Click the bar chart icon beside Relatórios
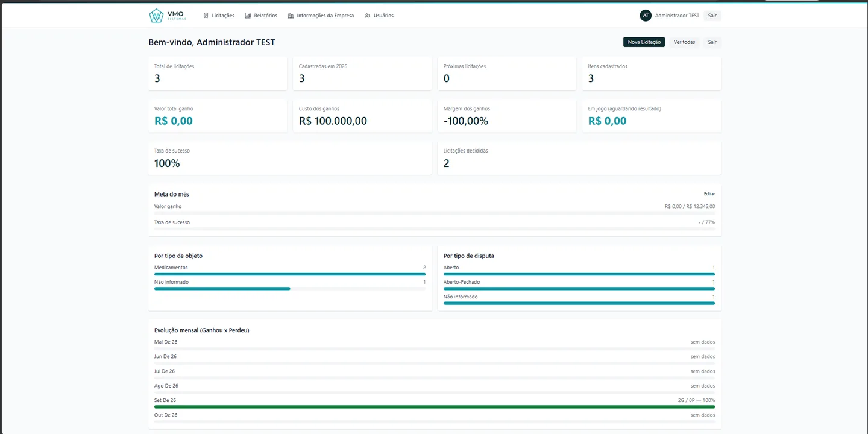The height and width of the screenshot is (434, 868). pyautogui.click(x=248, y=16)
